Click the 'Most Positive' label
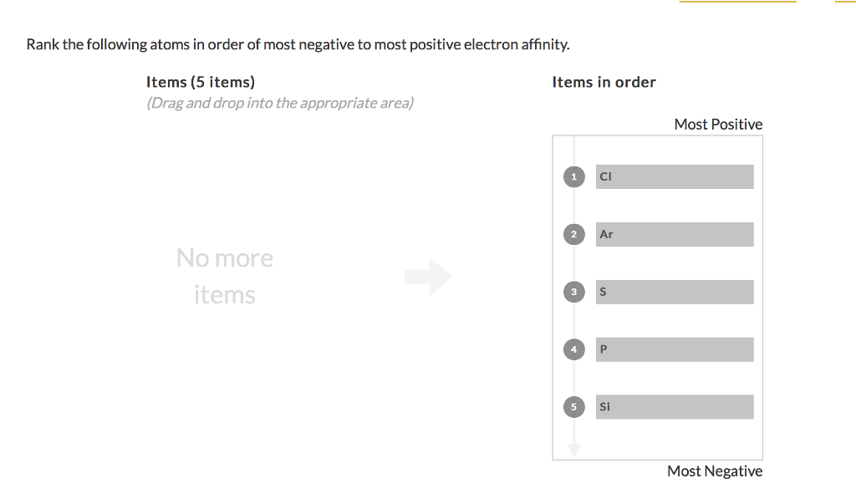 pos(718,125)
